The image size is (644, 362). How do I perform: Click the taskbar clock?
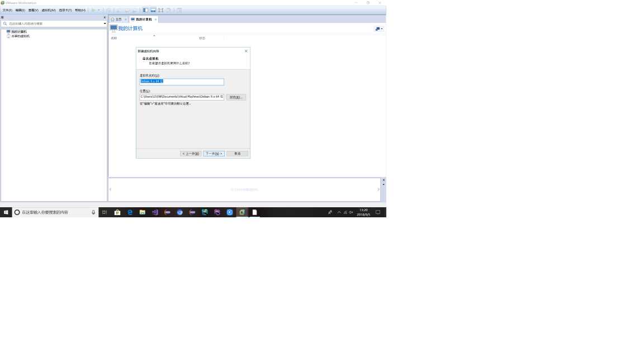pos(363,212)
